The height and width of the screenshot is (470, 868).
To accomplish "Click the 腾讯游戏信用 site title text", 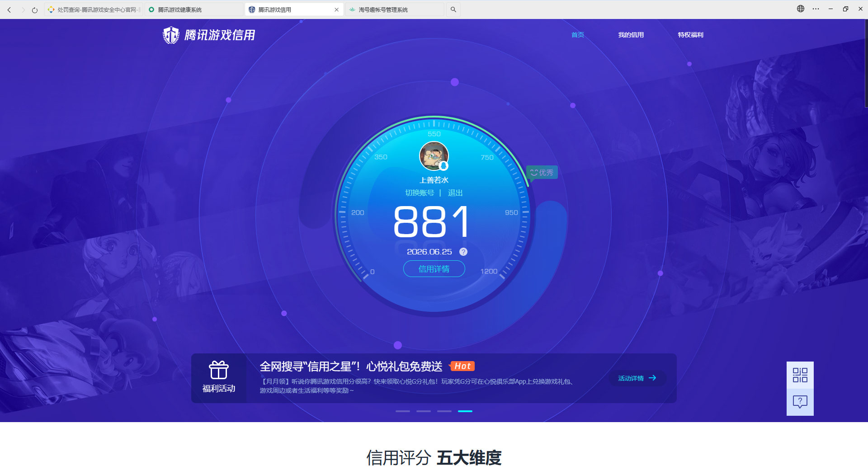I will point(220,35).
